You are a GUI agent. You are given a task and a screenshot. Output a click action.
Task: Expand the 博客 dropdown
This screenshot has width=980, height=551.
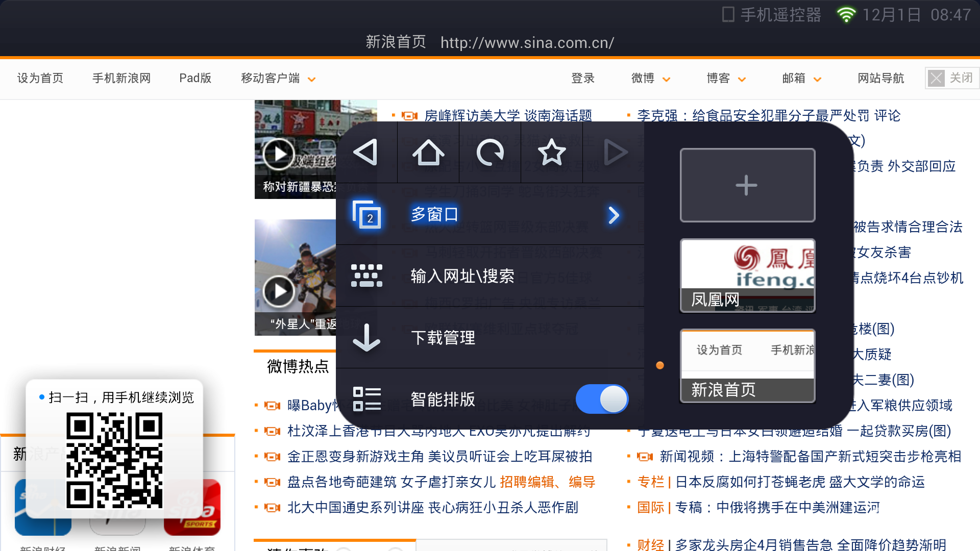click(726, 78)
